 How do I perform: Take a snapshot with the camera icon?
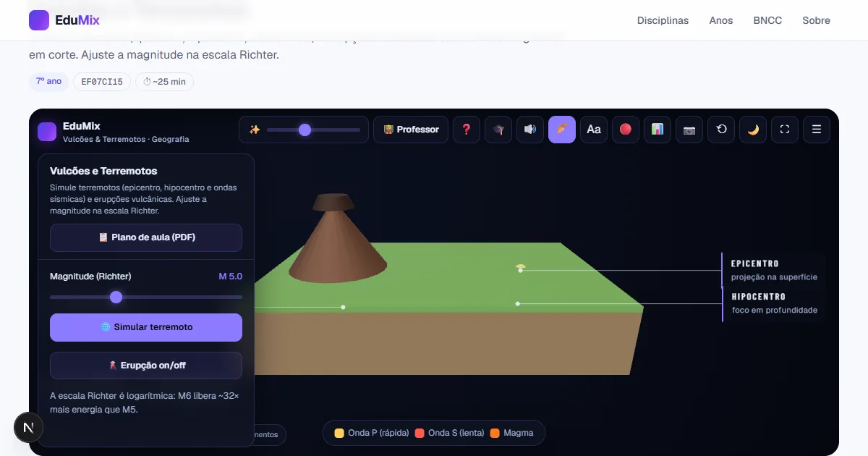(689, 130)
